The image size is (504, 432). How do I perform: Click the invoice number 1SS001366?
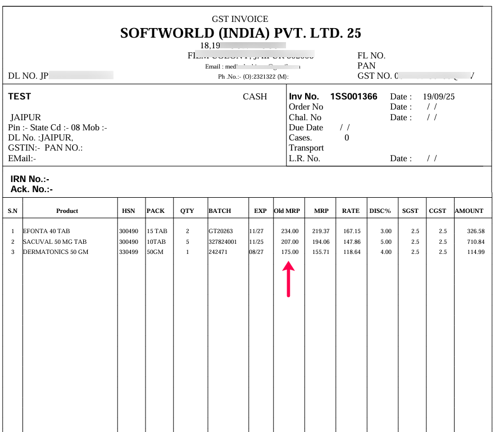click(353, 97)
